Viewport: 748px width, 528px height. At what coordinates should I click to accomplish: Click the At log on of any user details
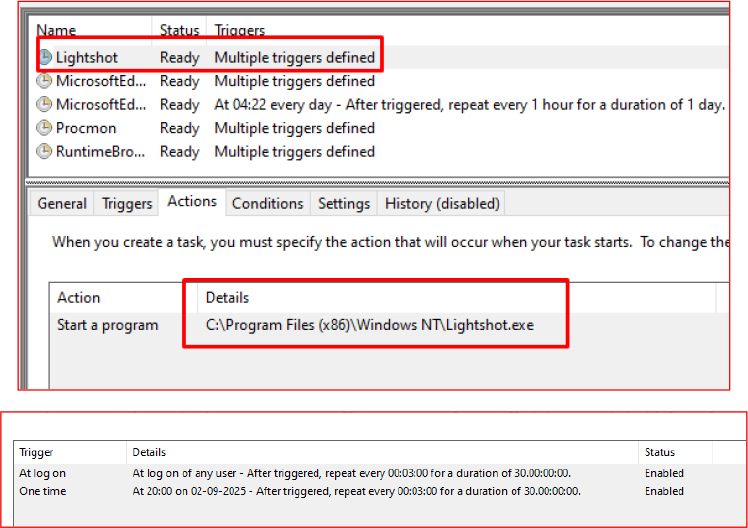tap(352, 473)
